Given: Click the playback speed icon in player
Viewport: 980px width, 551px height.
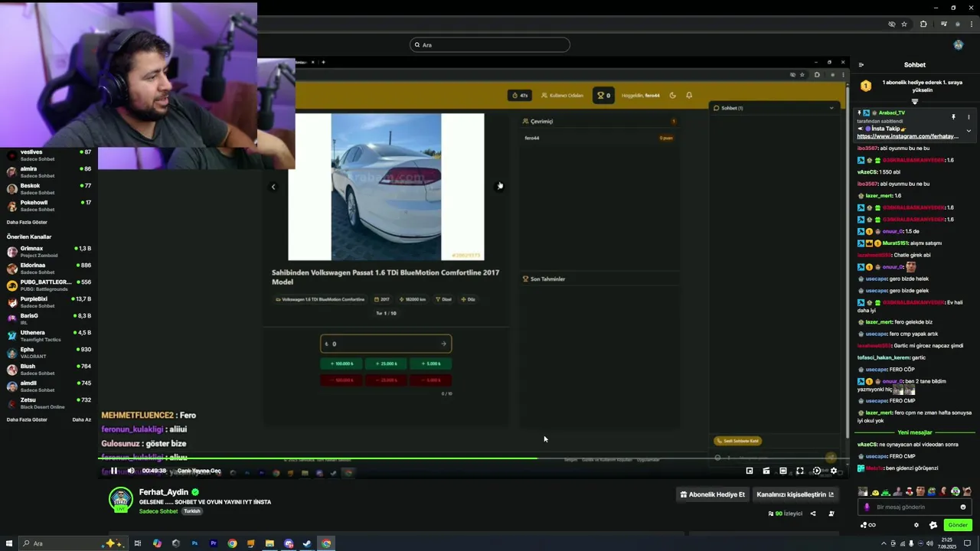Looking at the screenshot, I should pos(817,471).
